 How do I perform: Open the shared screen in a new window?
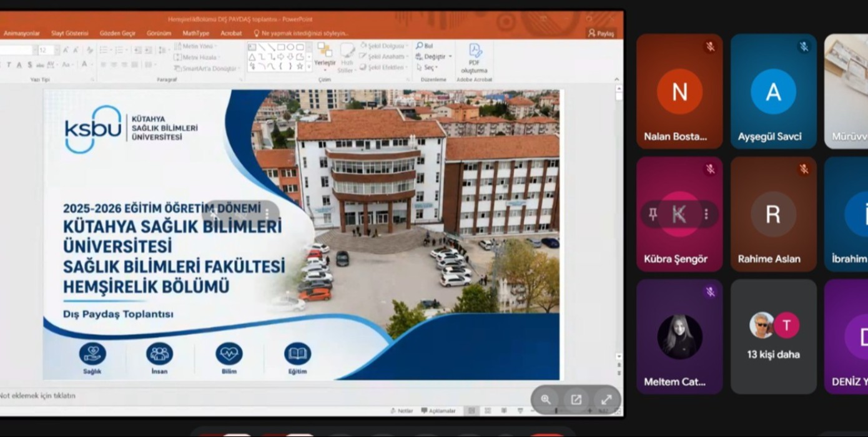click(576, 400)
